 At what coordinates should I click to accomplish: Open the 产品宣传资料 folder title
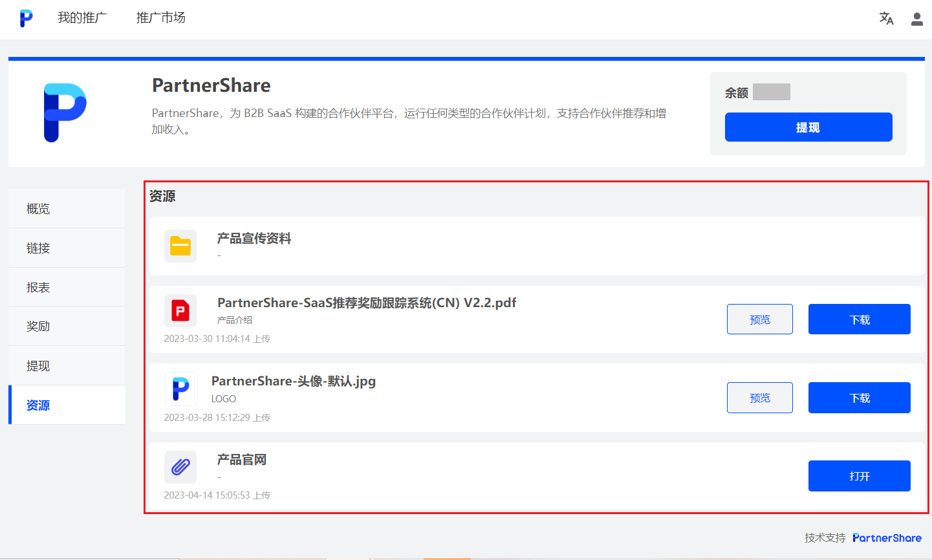tap(254, 239)
